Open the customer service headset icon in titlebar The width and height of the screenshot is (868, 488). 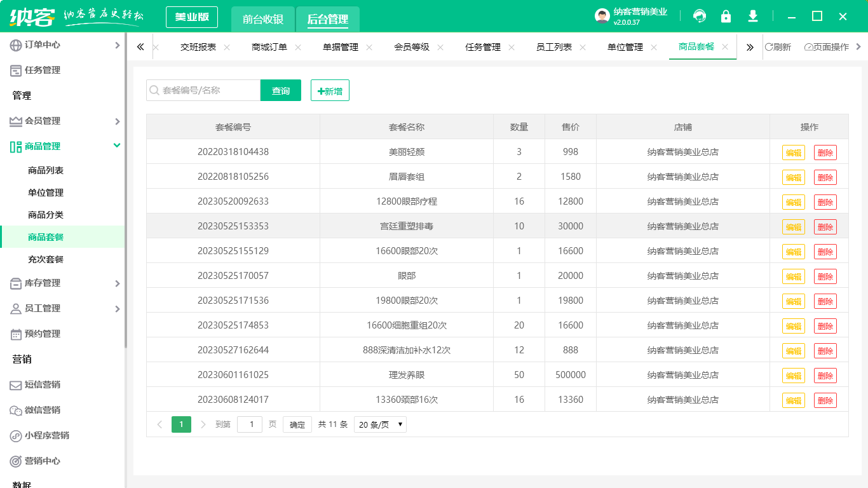(x=700, y=16)
